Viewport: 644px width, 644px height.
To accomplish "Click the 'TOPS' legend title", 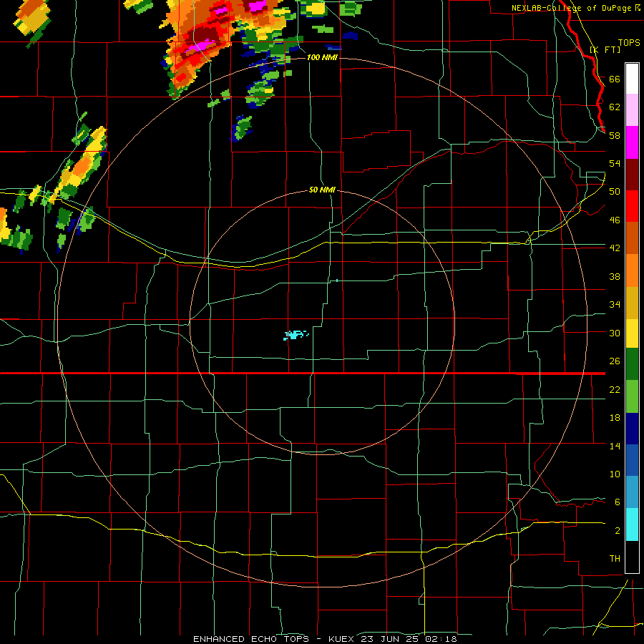I will click(x=629, y=43).
